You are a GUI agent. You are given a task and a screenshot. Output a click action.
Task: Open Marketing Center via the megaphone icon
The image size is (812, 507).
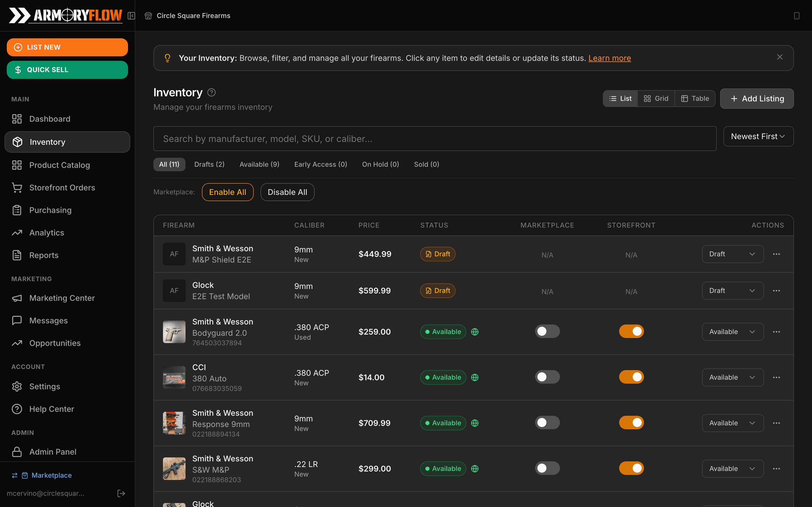17,298
